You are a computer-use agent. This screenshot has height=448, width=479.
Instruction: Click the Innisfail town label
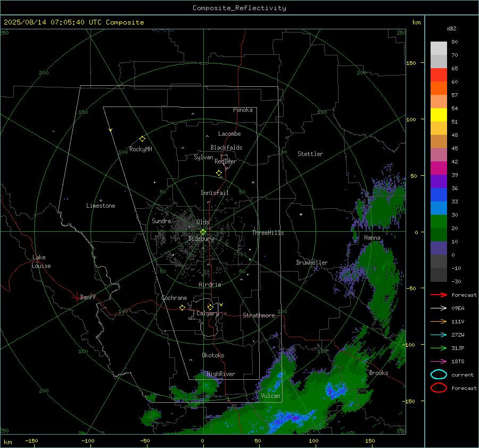[214, 193]
